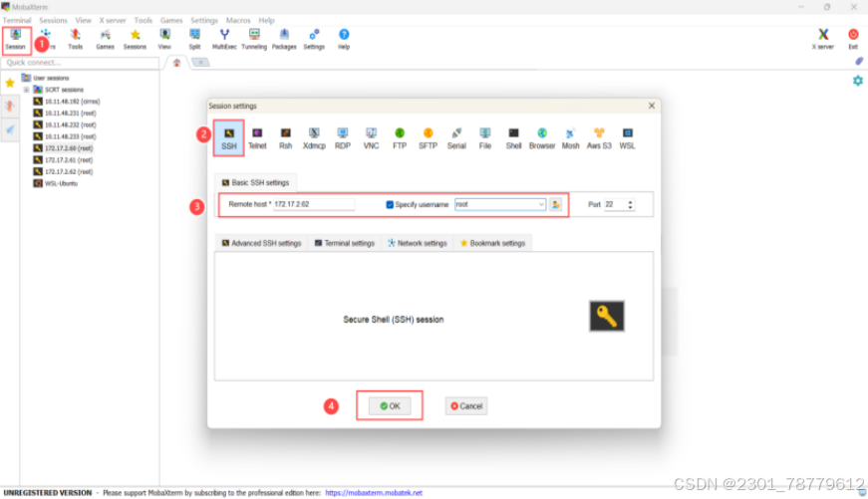The width and height of the screenshot is (868, 499).
Task: Select Aws S3 session type
Action: click(599, 138)
